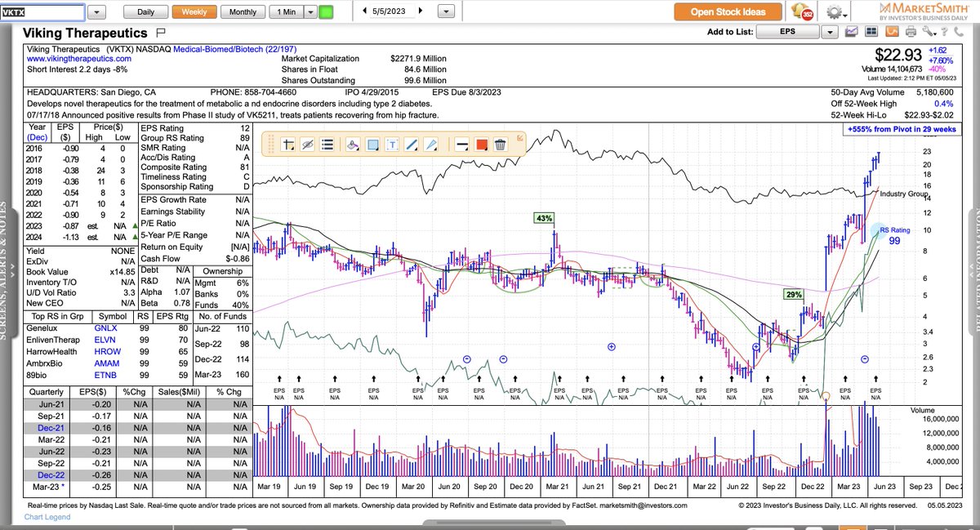Image resolution: width=980 pixels, height=530 pixels.
Task: Click the Composite Rating 81 row
Action: point(196,166)
